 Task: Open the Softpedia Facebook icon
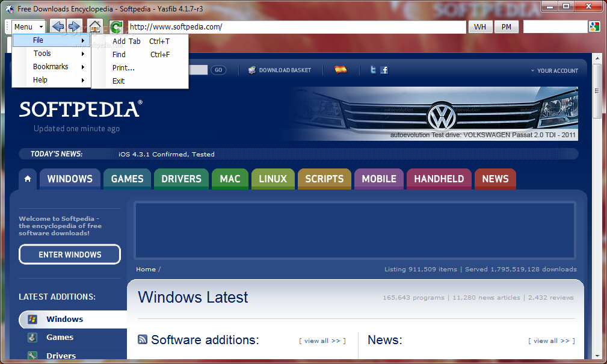tap(384, 70)
